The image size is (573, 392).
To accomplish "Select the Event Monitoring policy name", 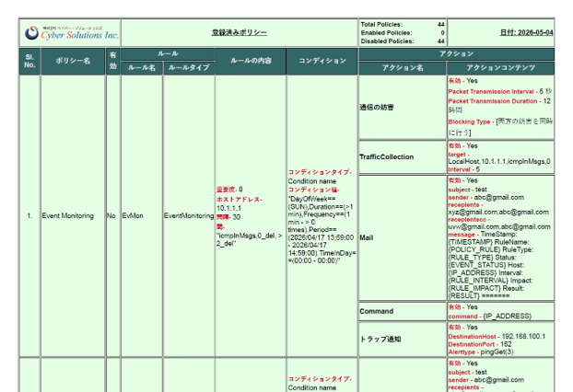I will 68,216.
